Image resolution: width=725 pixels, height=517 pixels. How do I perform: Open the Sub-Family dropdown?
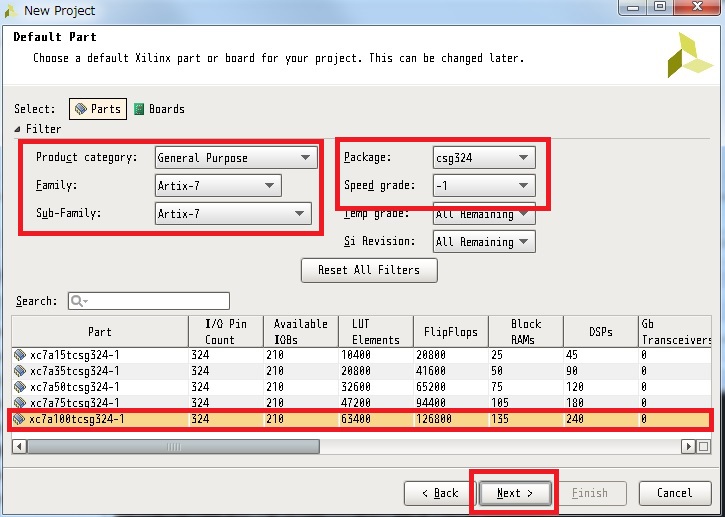pyautogui.click(x=233, y=213)
